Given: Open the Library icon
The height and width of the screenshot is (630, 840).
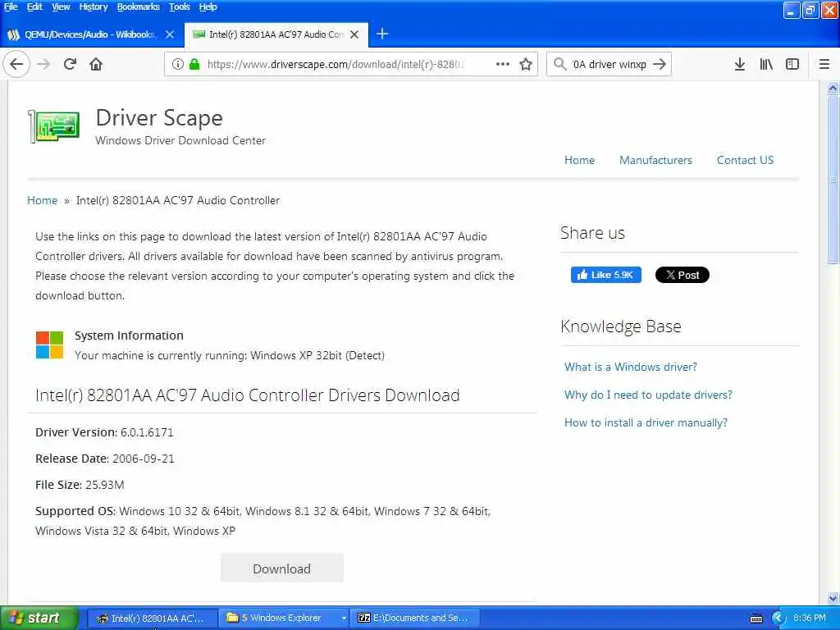Looking at the screenshot, I should 766,64.
